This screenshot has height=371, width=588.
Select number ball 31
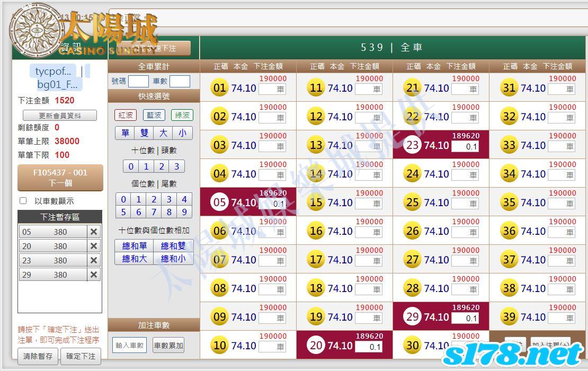[x=509, y=88]
